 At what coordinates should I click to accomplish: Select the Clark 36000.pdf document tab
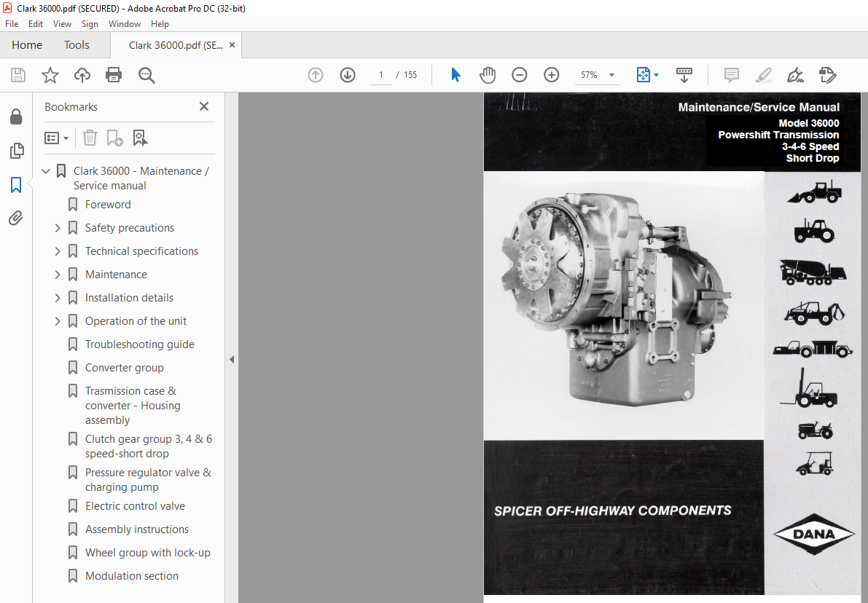(176, 45)
